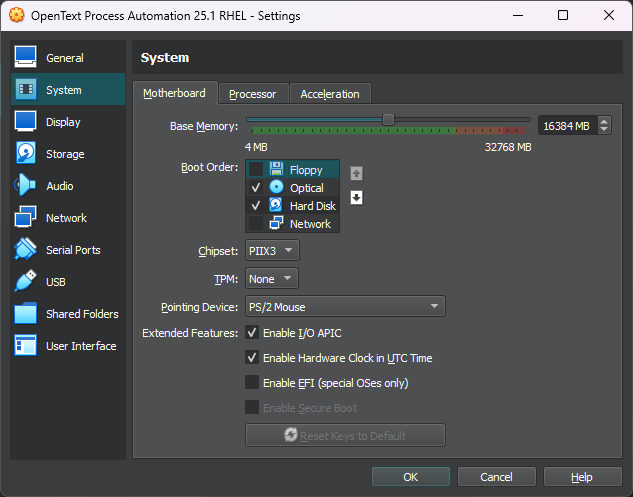
Task: Open the Audio speaker icon
Action: tap(26, 186)
